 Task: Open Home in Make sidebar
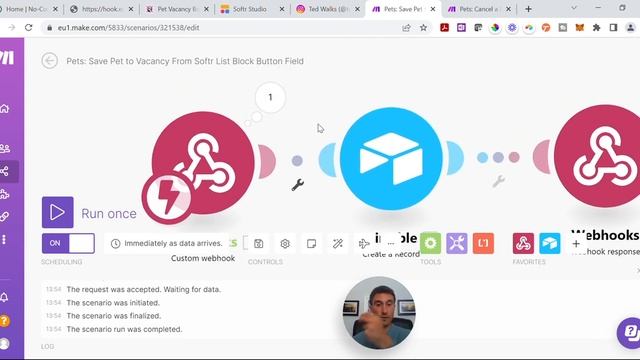pos(5,109)
